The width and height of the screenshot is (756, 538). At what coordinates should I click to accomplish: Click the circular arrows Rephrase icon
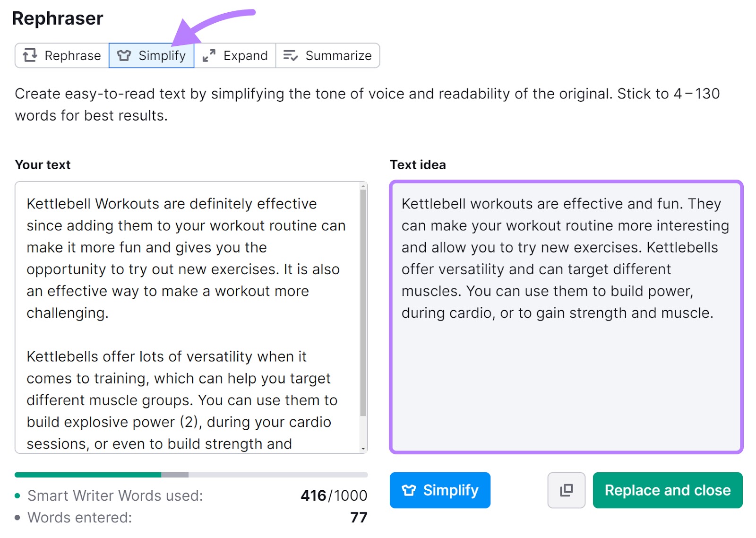[30, 55]
